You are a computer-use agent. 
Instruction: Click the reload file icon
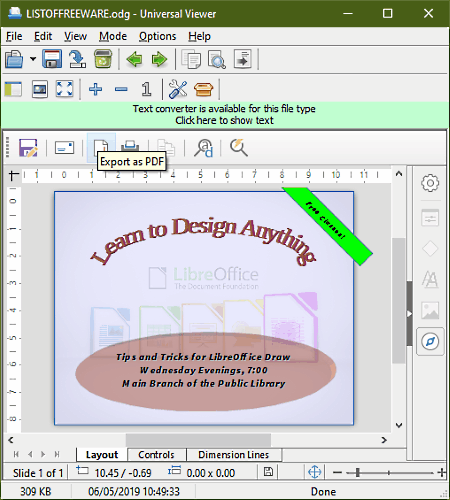77,59
